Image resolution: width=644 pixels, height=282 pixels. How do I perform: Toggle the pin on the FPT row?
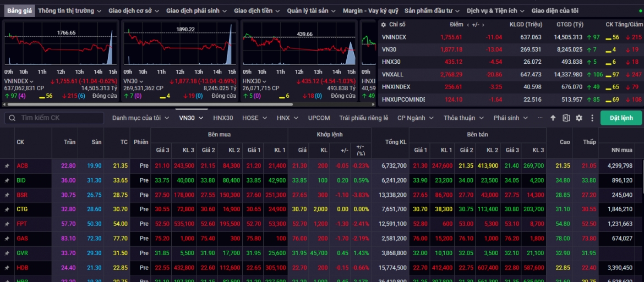7,224
